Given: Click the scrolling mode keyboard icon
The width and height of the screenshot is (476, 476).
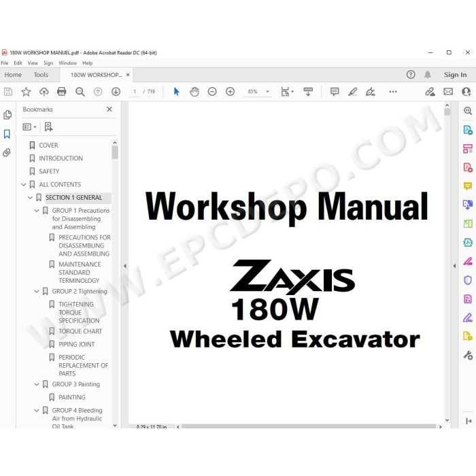Looking at the screenshot, I should click(x=308, y=92).
